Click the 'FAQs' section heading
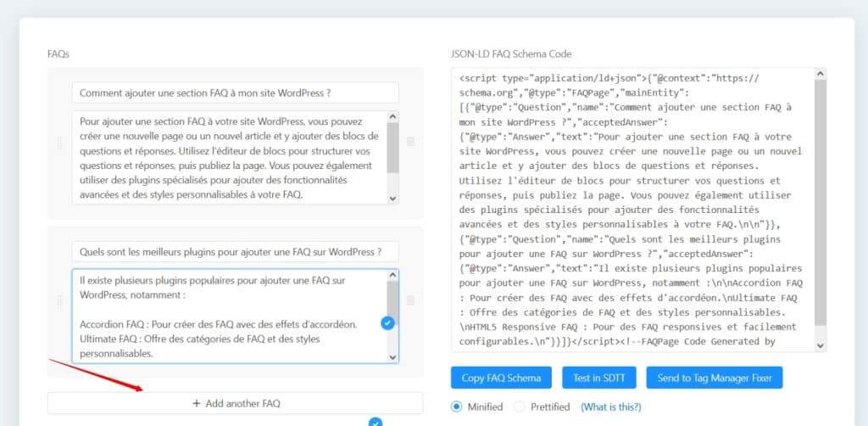Viewport: 868px width, 426px height. (58, 53)
